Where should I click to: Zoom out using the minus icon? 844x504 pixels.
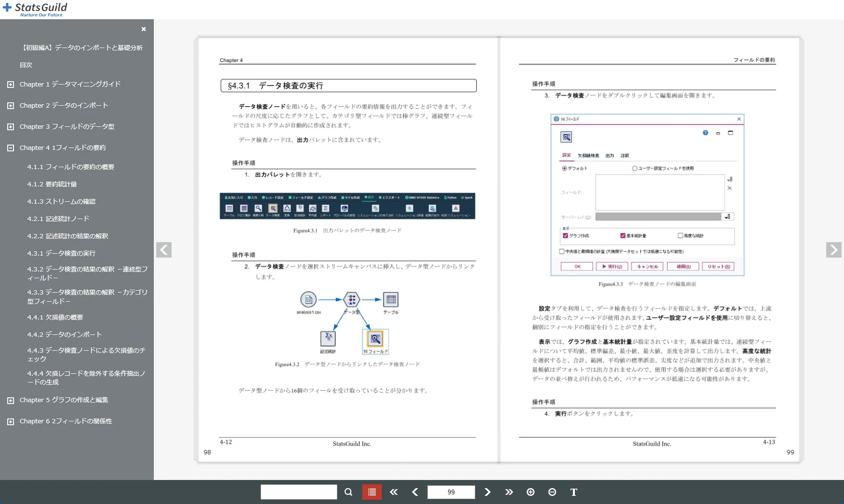coord(552,492)
